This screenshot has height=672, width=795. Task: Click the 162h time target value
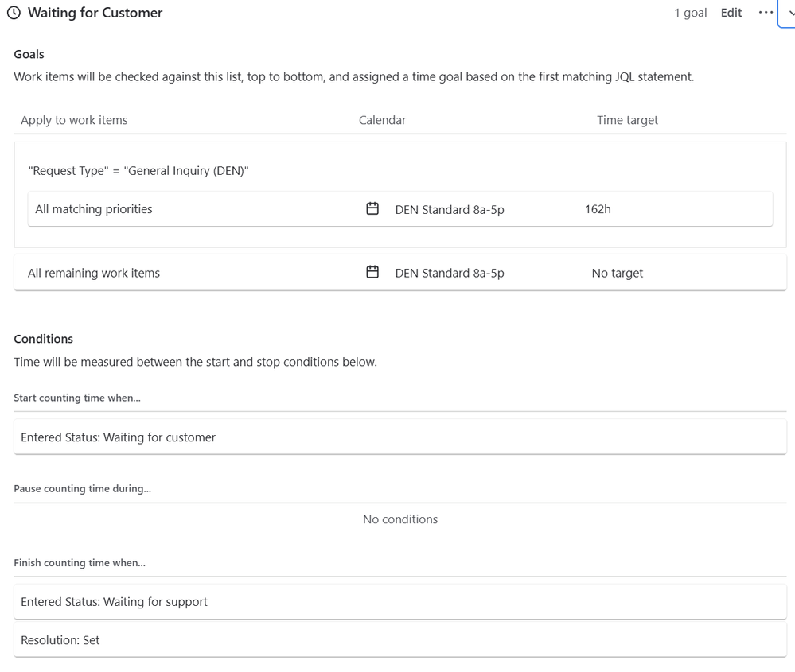(598, 209)
